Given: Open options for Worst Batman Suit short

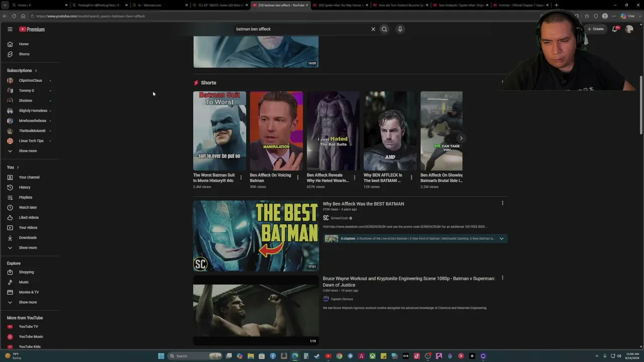Looking at the screenshot, I should point(240,177).
